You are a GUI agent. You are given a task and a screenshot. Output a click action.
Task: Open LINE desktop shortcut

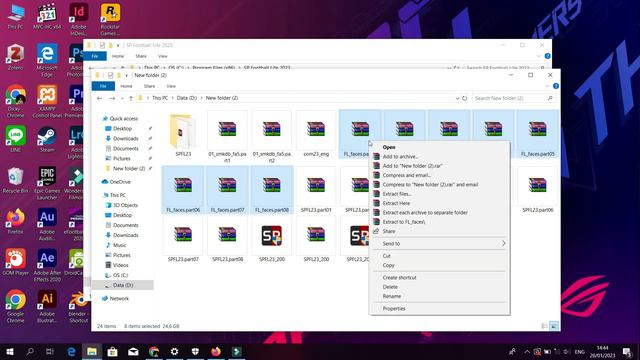point(16,140)
